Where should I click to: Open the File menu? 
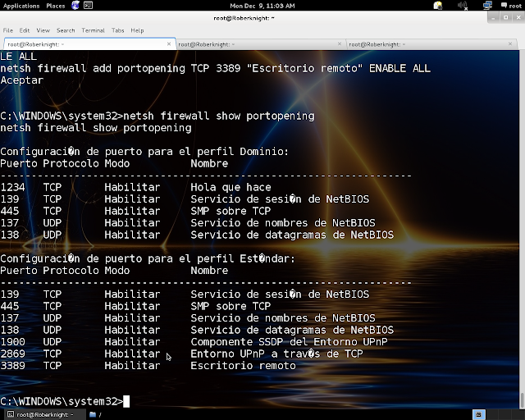[8, 30]
